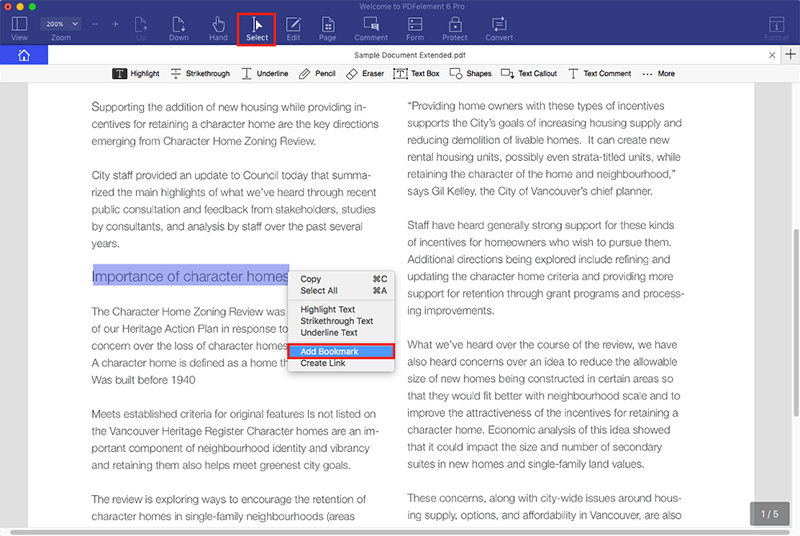Choose Copy from context menu
The height and width of the screenshot is (536, 800).
tap(341, 279)
